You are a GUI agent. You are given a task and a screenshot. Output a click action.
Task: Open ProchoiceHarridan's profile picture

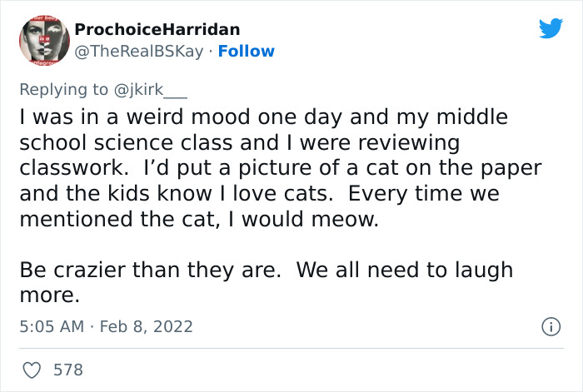pyautogui.click(x=44, y=40)
